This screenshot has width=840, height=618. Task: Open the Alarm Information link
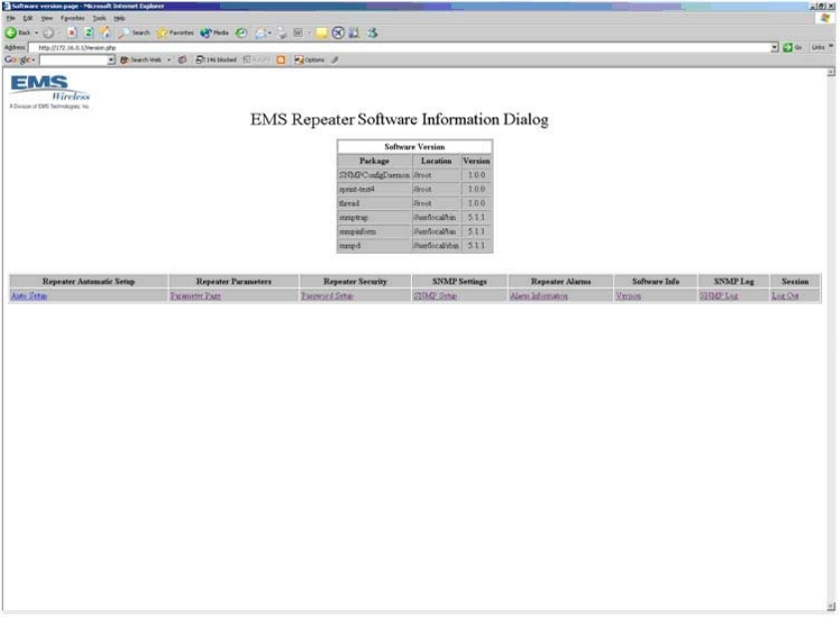click(x=538, y=296)
